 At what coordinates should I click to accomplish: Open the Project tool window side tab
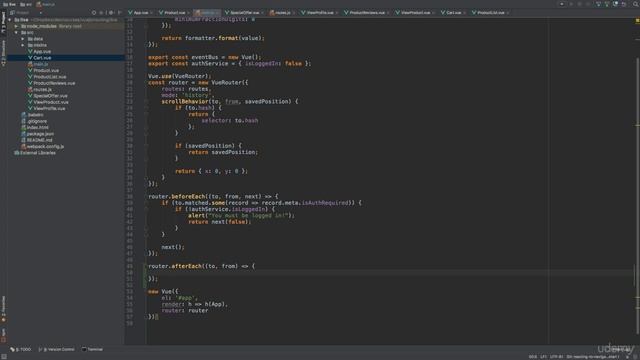(3, 22)
